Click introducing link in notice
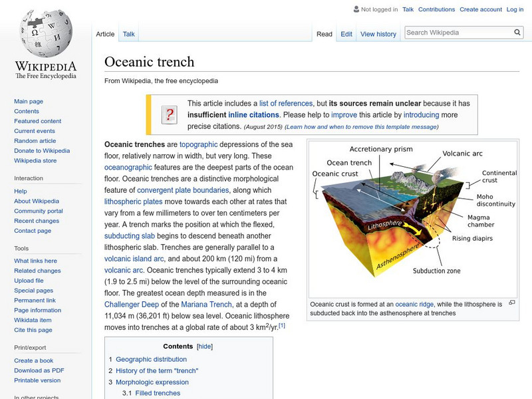Screen dimensions: 532x399 [x=421, y=114]
